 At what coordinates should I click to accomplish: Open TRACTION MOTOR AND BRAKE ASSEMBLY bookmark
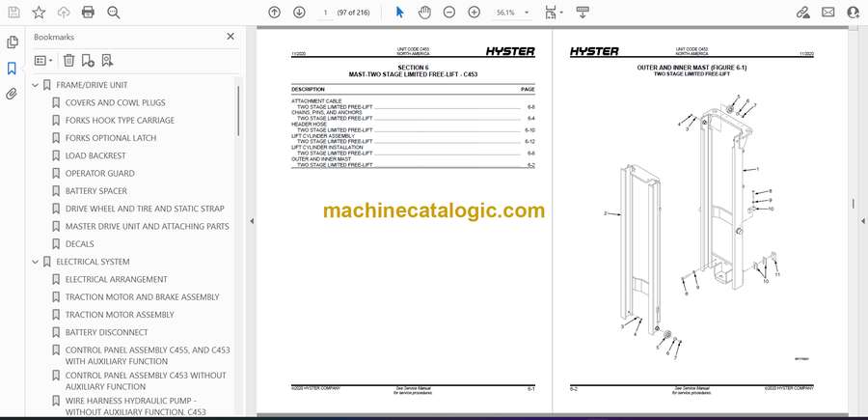coord(143,297)
